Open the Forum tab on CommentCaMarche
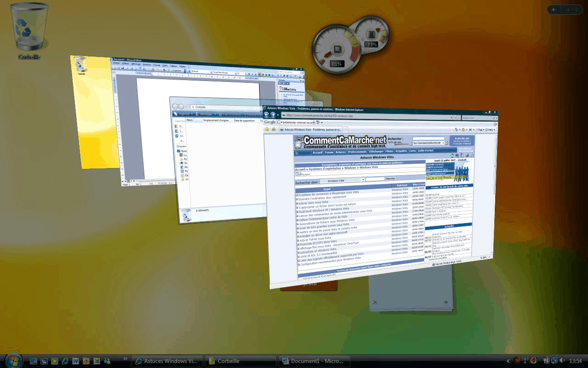Image resolution: width=588 pixels, height=368 pixels. 329,152
